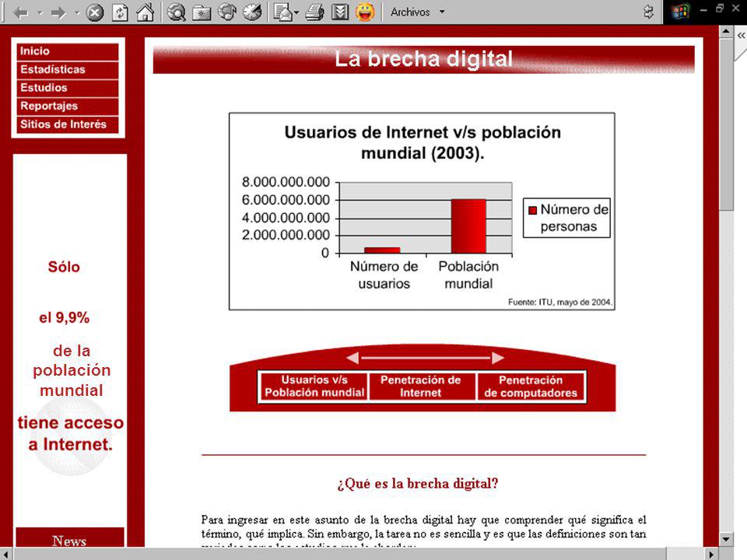Click the Población mundial bar in chart
This screenshot has width=747, height=560.
pos(468,226)
